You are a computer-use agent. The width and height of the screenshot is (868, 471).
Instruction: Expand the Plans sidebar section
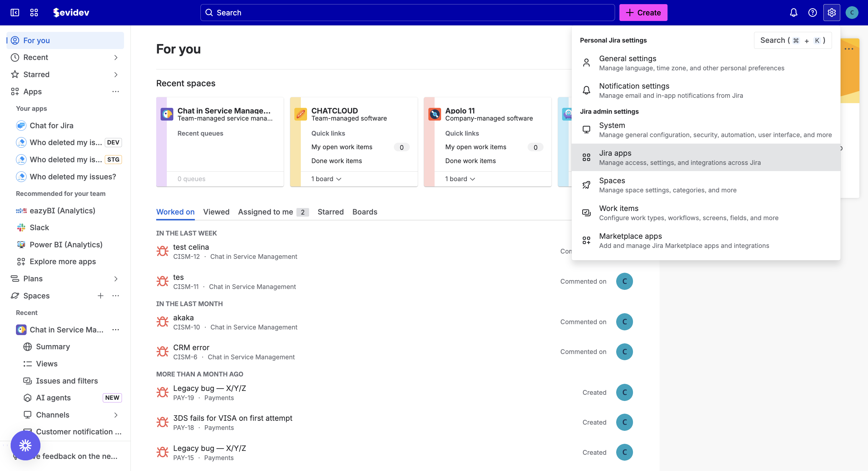[x=115, y=279]
